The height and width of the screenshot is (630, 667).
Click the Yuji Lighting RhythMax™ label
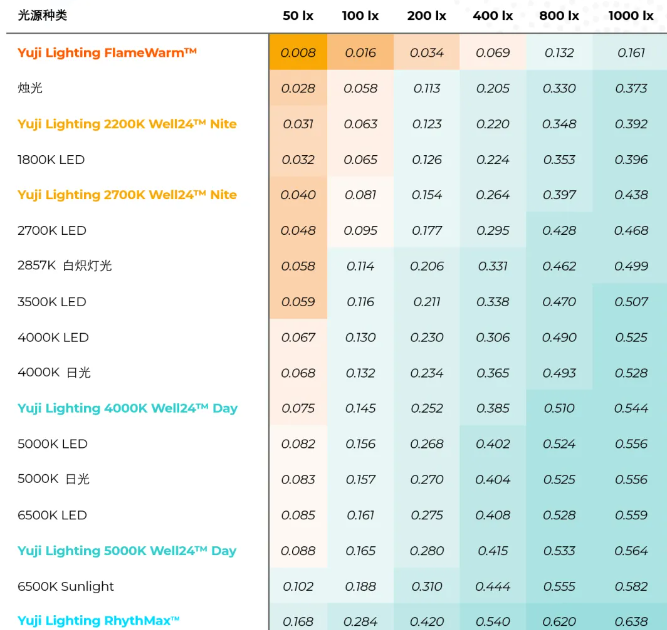coord(98,621)
